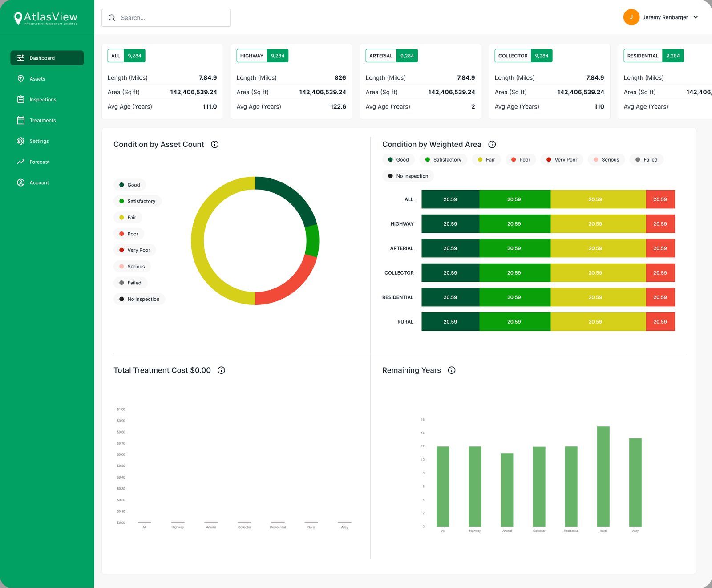The width and height of the screenshot is (712, 588).
Task: Click the search magnifier icon
Action: click(112, 18)
